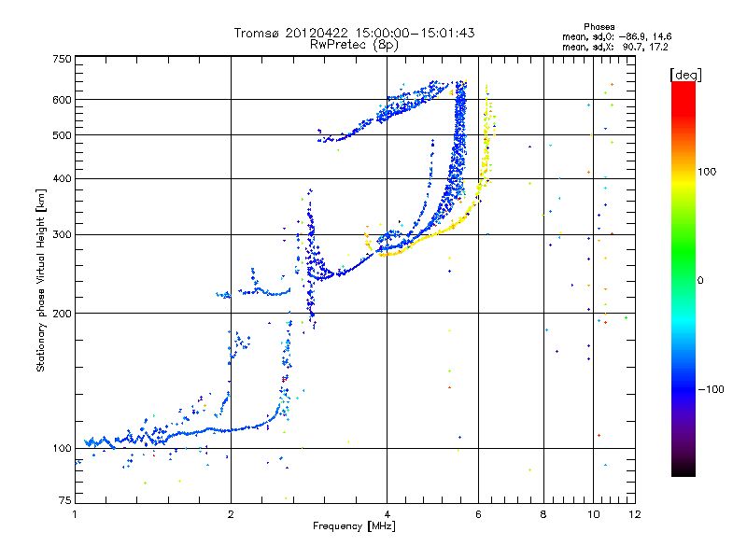Click the y-axis tick label '600'
Screen dimensions: 747x560
tap(62, 100)
